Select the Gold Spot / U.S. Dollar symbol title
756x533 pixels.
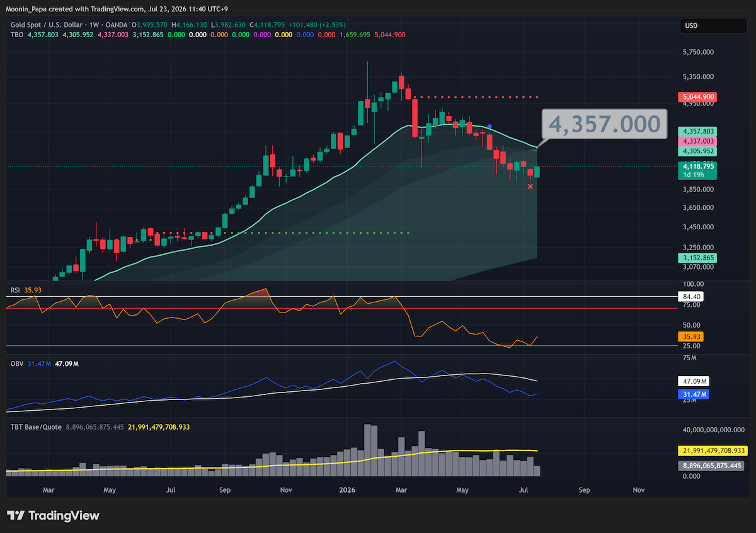50,24
